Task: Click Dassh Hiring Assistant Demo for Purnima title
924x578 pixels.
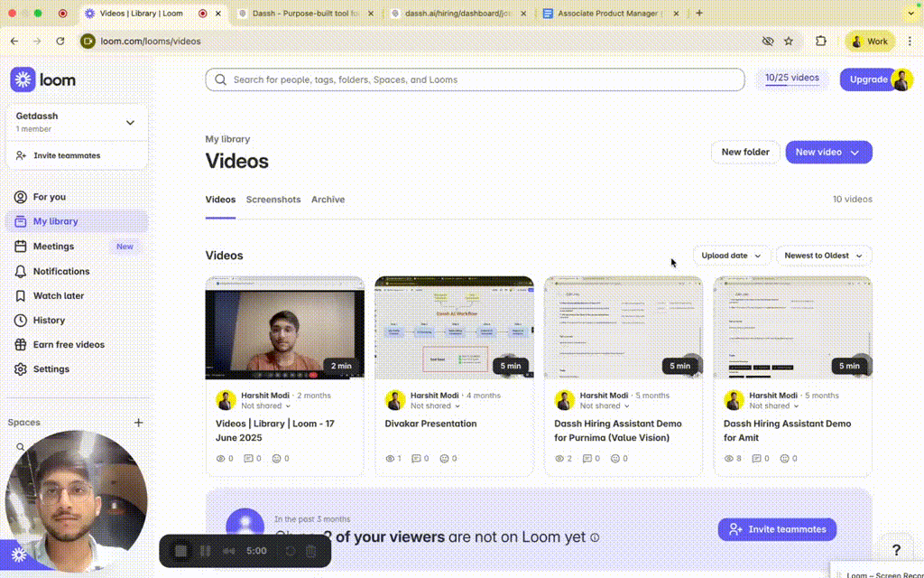Action: [617, 431]
